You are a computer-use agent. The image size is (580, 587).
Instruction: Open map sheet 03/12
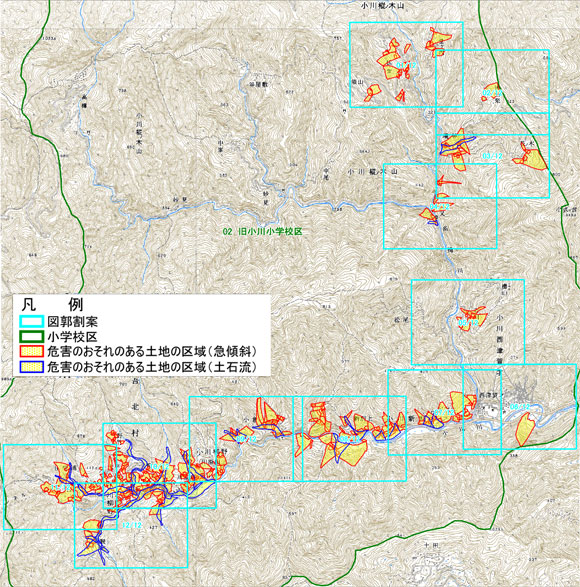coord(492,156)
